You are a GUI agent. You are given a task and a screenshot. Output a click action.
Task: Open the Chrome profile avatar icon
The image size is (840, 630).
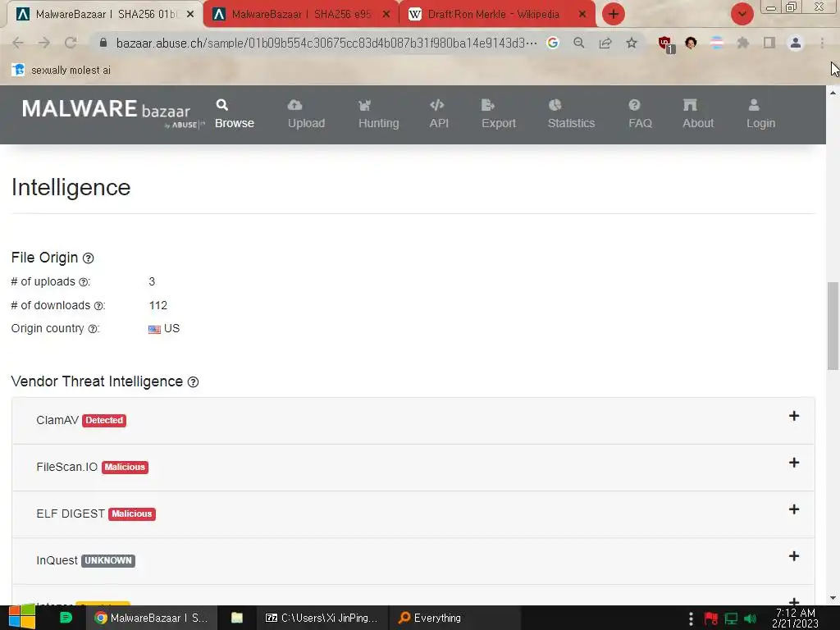[x=796, y=43]
